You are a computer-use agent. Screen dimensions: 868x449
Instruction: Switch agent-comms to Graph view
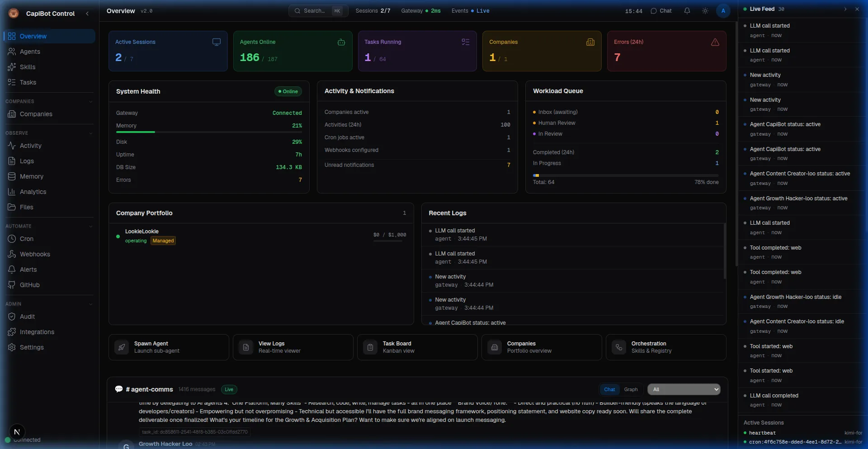(x=631, y=389)
